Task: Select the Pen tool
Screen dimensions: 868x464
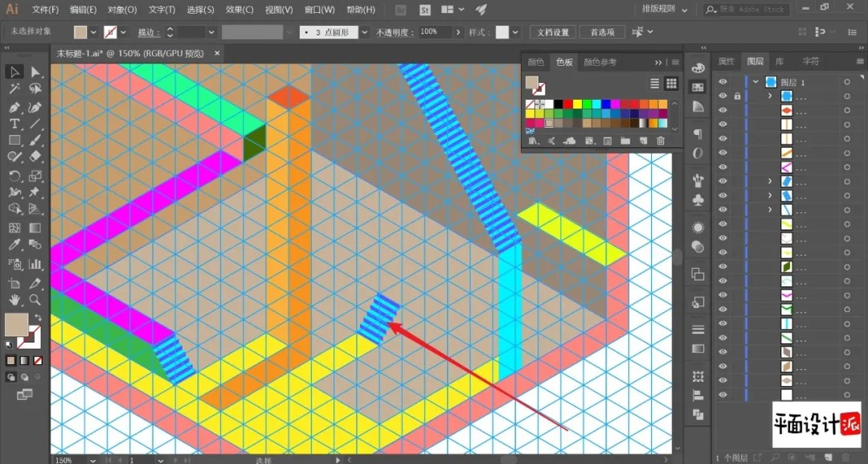Action: (x=14, y=107)
